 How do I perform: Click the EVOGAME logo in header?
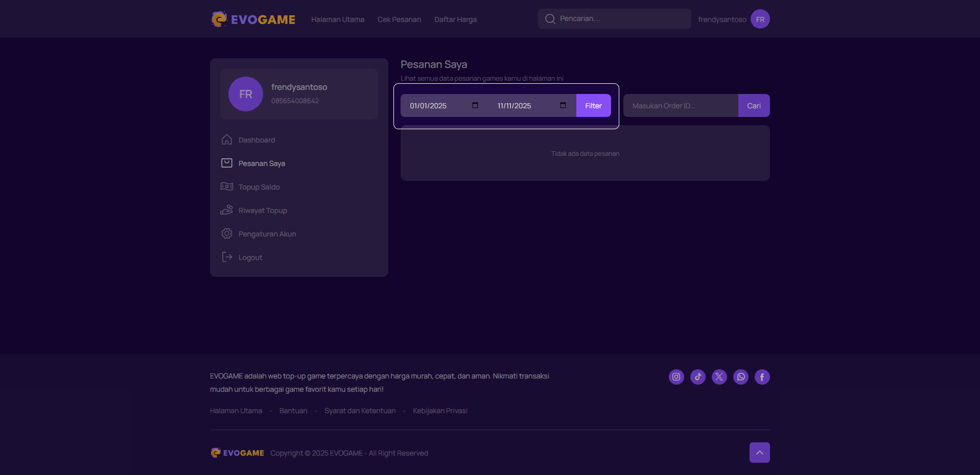pos(253,19)
